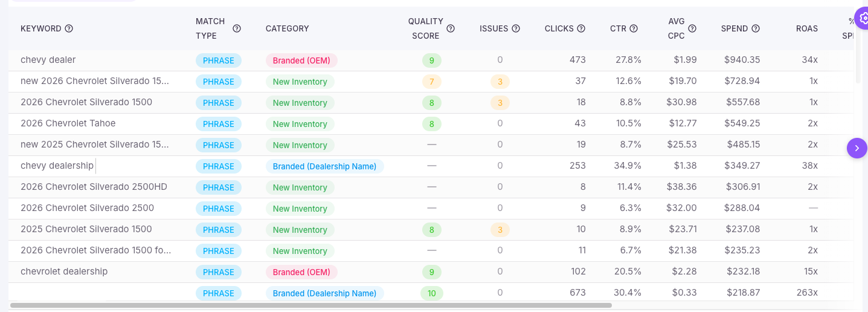Click the truncated 'new 2025 Chevrolet Silverado 15...' keyword
The image size is (868, 312).
point(95,145)
